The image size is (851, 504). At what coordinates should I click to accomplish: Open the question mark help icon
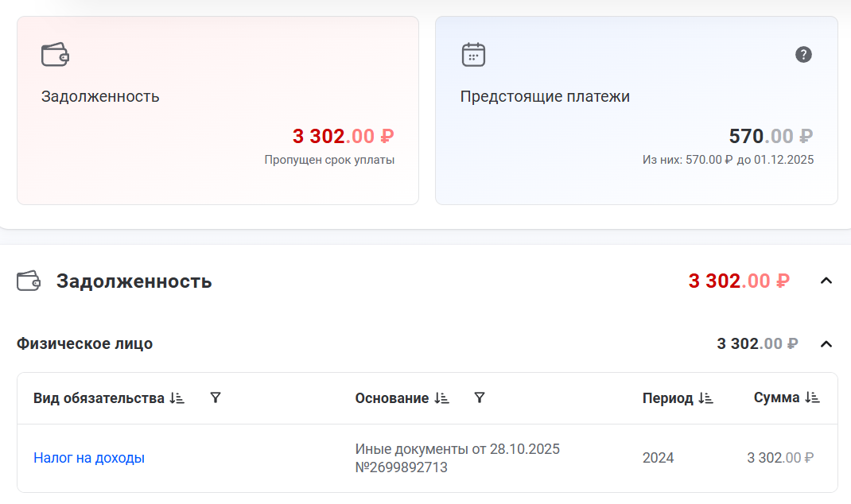point(803,55)
